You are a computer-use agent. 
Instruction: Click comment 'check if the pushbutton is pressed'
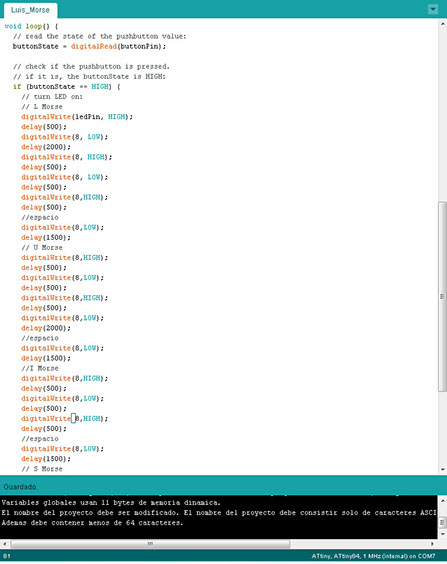click(x=91, y=67)
